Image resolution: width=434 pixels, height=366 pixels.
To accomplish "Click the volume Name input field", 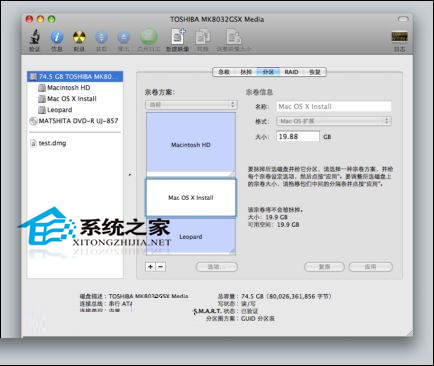I will pos(334,107).
